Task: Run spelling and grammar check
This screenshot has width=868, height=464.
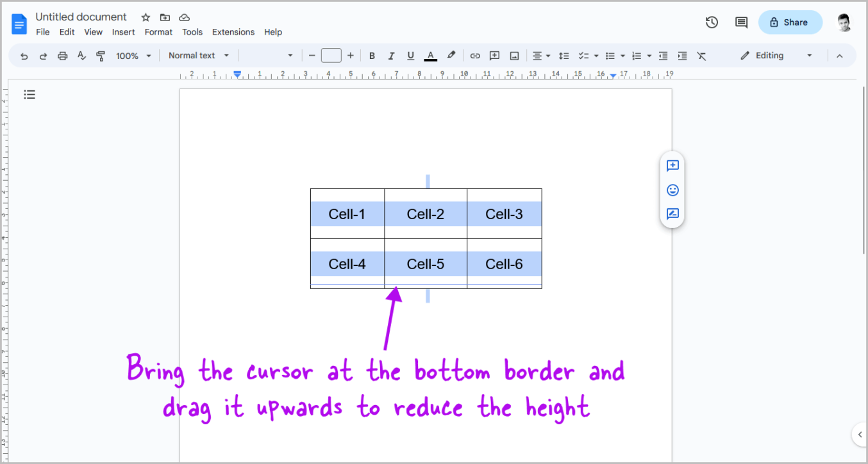Action: coord(81,56)
